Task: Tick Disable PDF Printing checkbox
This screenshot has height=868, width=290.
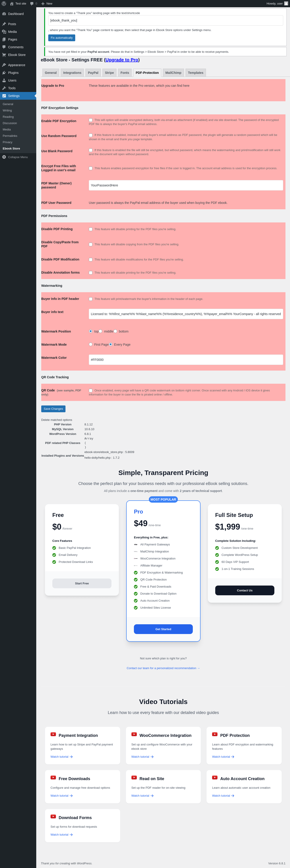Action: click(90, 229)
